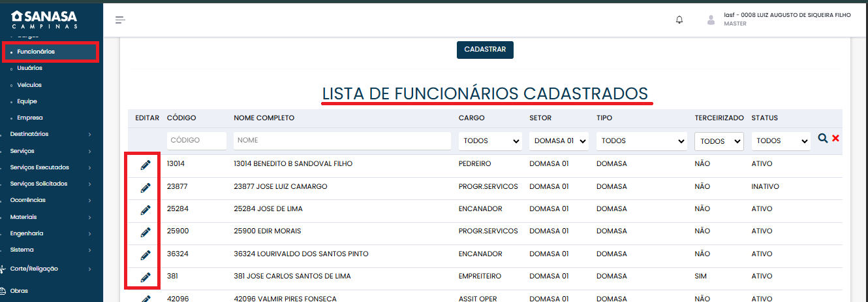Go to Veículos in the sidebar

[x=29, y=85]
